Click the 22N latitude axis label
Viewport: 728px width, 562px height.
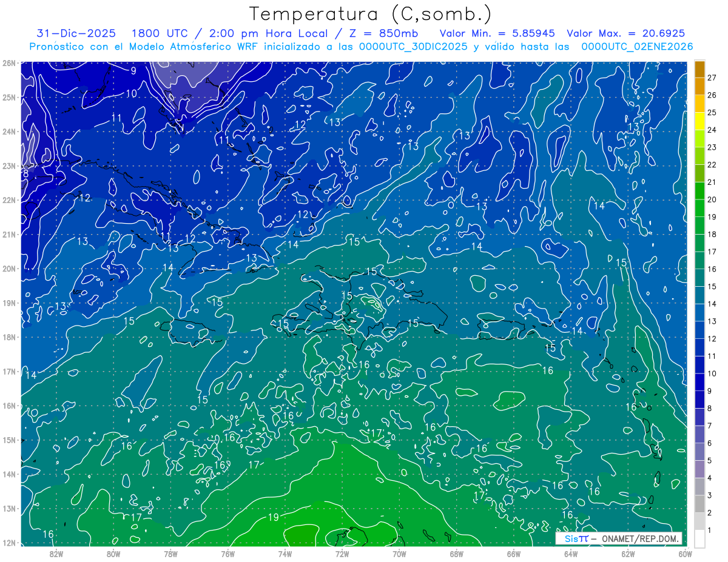click(x=9, y=199)
